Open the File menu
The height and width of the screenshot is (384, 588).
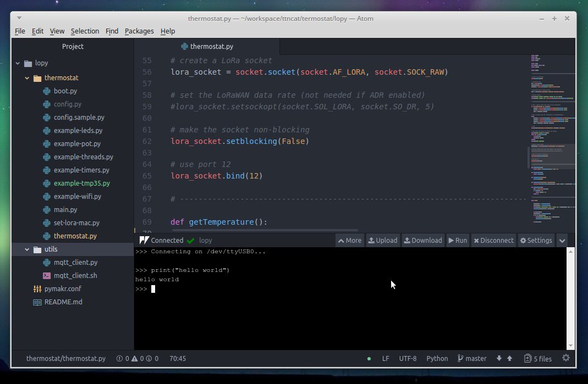coord(20,31)
